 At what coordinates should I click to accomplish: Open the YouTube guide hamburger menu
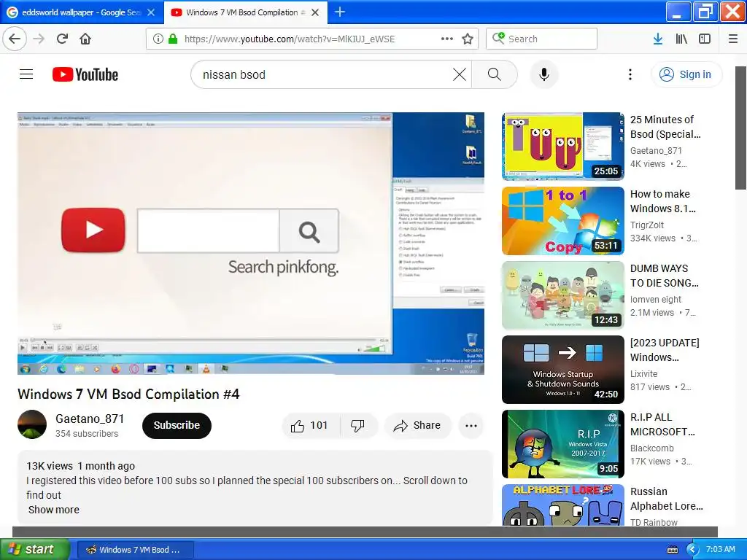[26, 74]
